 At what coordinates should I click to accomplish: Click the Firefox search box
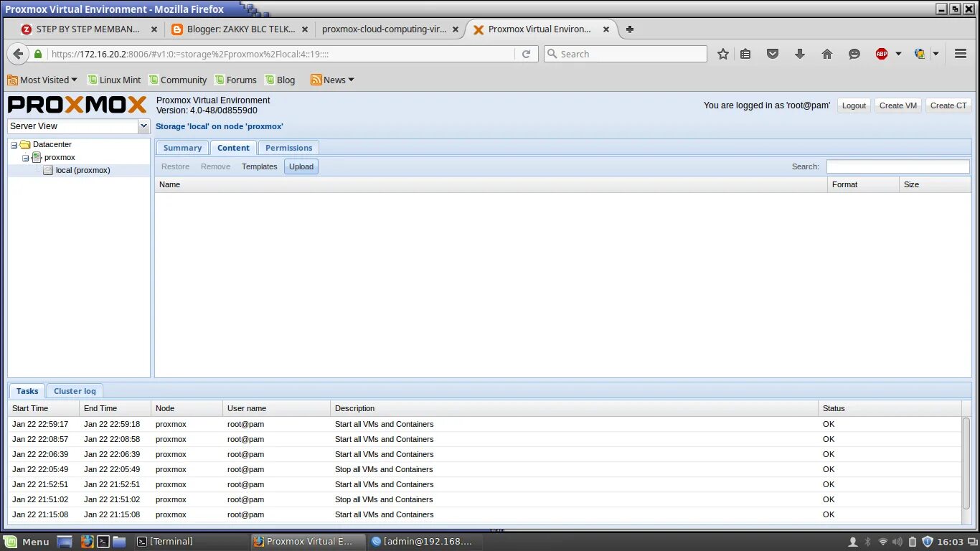(626, 54)
